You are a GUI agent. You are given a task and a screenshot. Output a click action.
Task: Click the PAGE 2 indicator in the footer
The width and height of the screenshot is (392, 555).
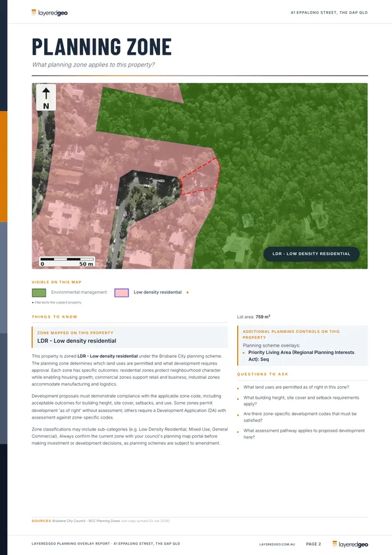coord(314,544)
